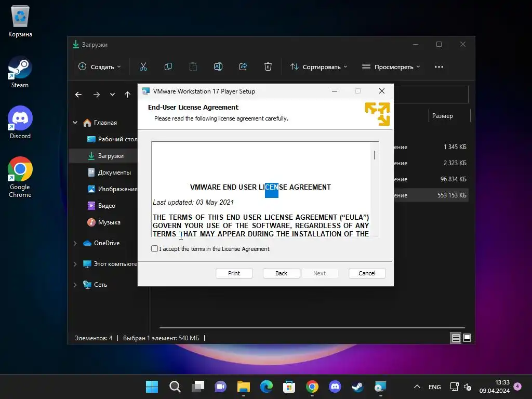The width and height of the screenshot is (532, 399).
Task: Click the Delete trash icon in Explorer
Action: 268,67
